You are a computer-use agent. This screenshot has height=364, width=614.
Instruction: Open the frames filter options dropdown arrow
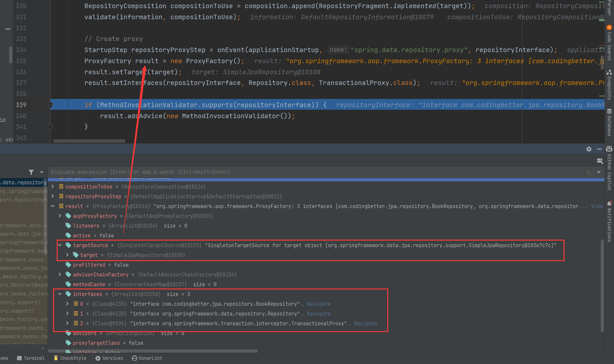pyautogui.click(x=42, y=172)
